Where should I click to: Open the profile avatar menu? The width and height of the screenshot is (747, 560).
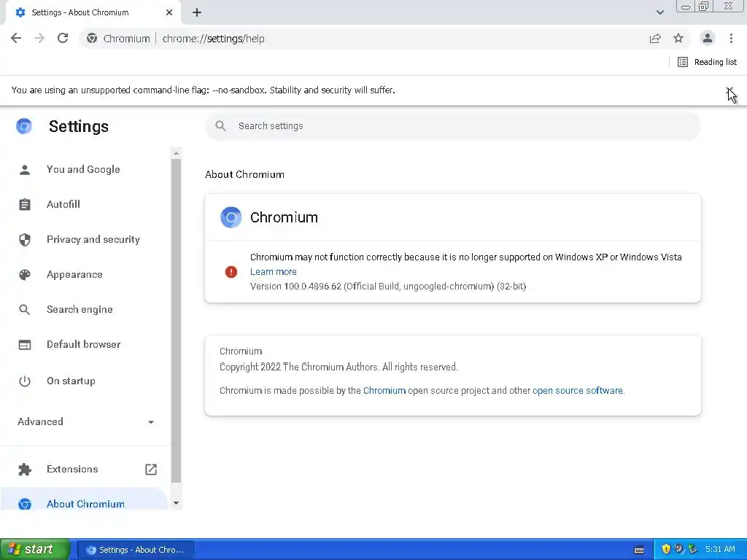708,38
